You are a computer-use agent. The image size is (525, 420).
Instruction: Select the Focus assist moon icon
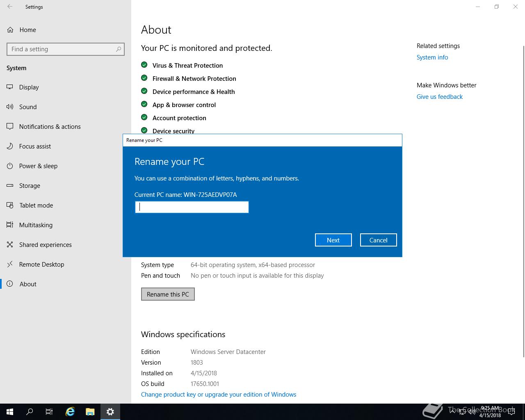tap(10, 146)
